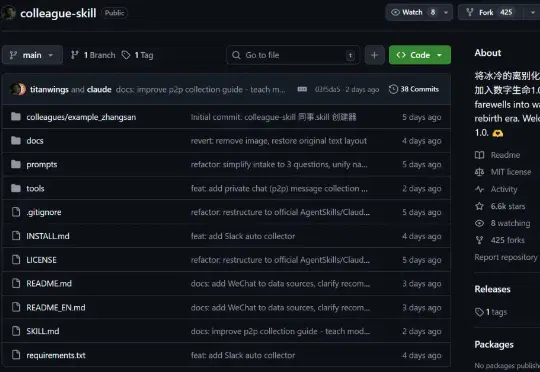Image resolution: width=540 pixels, height=372 pixels.
Task: Open the MIT license link
Action: tap(511, 172)
